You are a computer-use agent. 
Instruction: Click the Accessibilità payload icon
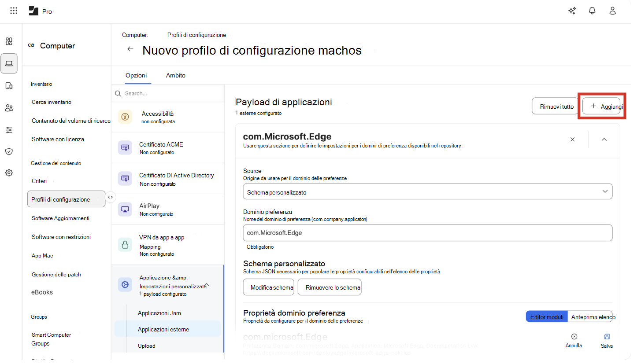pyautogui.click(x=126, y=117)
